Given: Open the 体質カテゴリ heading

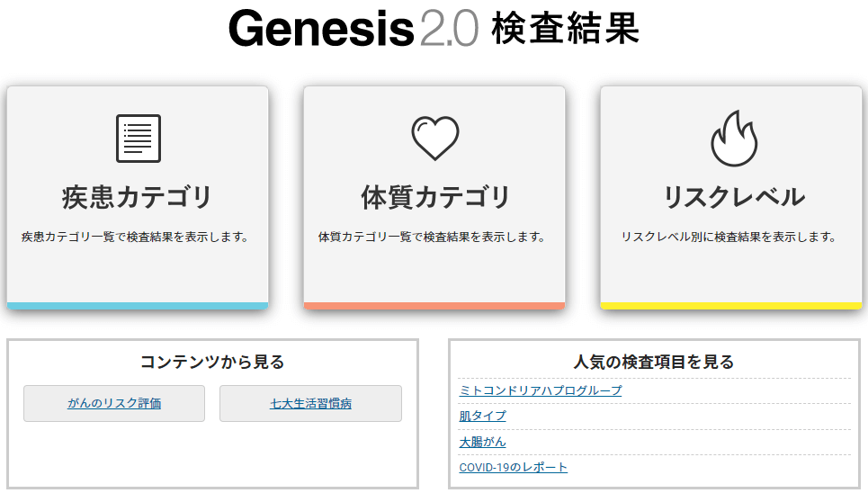Looking at the screenshot, I should [x=435, y=197].
